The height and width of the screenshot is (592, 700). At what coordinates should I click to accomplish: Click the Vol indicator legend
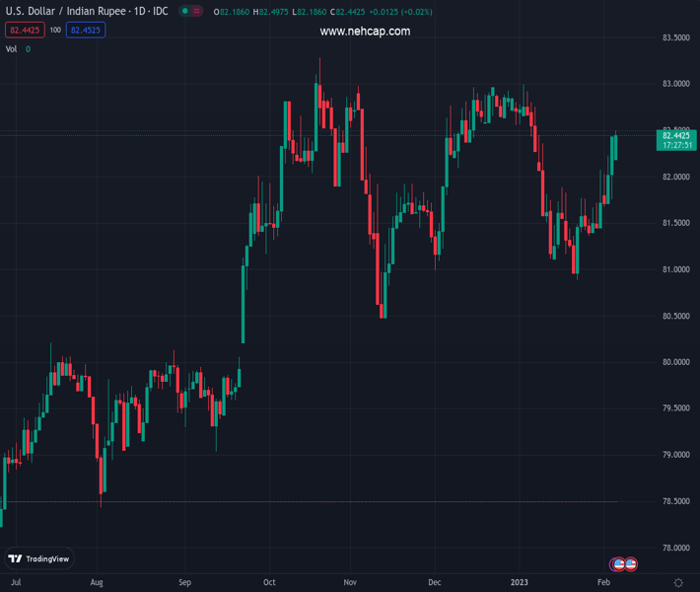tap(12, 48)
